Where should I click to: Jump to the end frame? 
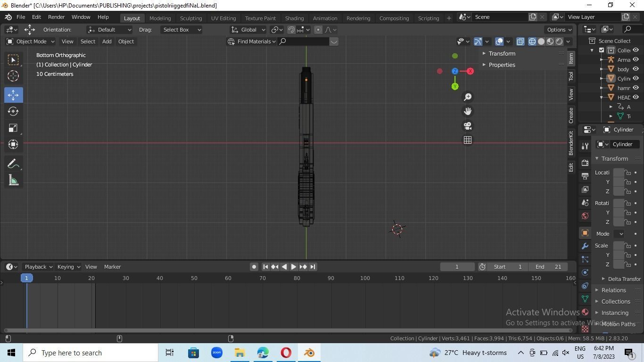pos(313,267)
